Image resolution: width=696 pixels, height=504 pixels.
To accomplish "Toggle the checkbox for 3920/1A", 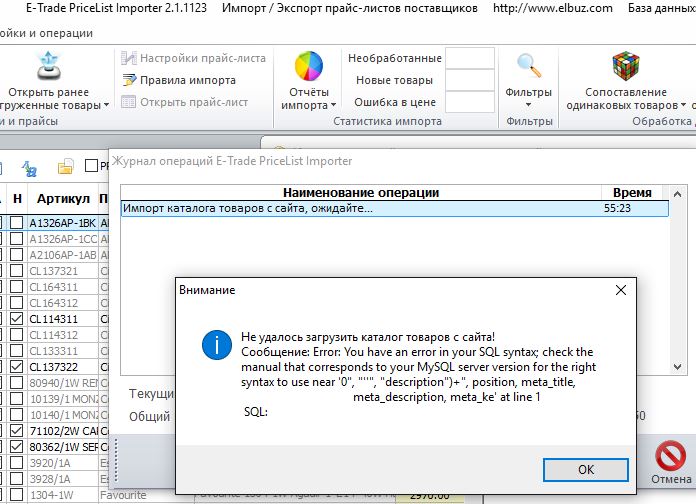I will pos(17,463).
